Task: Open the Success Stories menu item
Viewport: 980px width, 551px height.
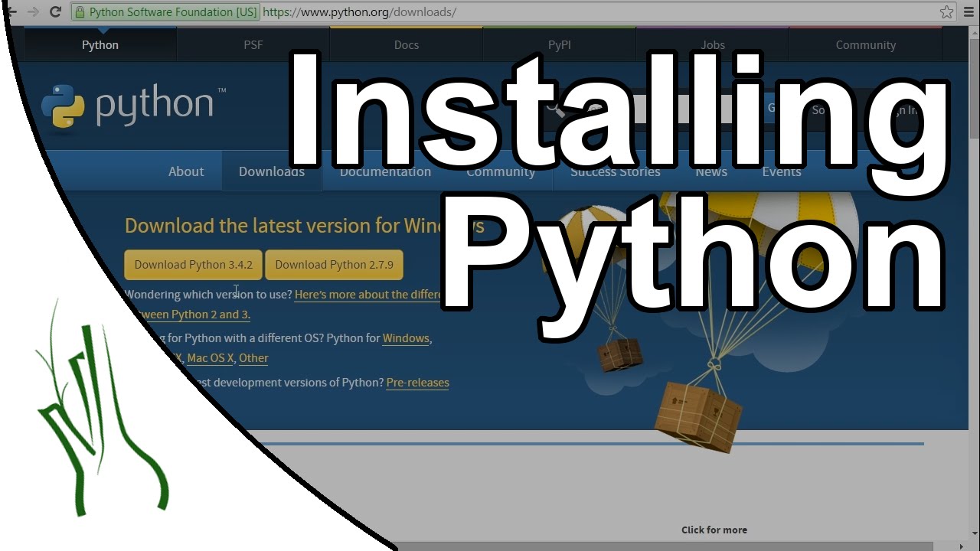Action: [x=616, y=171]
